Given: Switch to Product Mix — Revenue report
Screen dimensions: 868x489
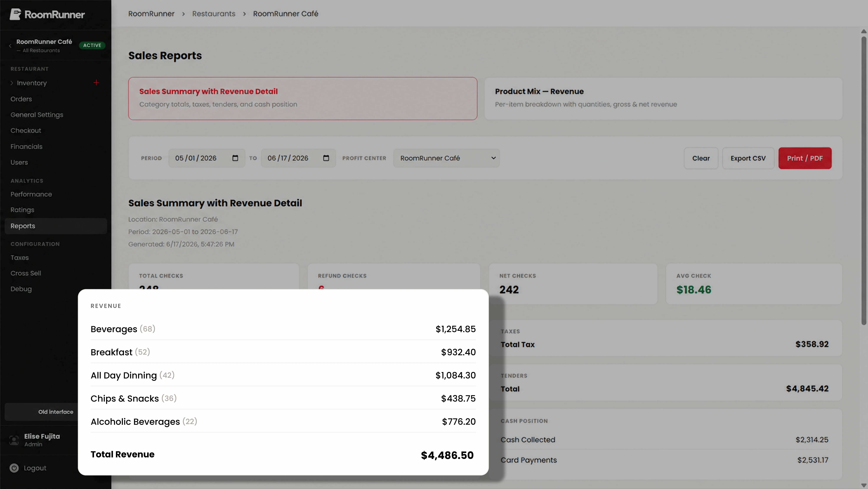Looking at the screenshot, I should pyautogui.click(x=663, y=98).
